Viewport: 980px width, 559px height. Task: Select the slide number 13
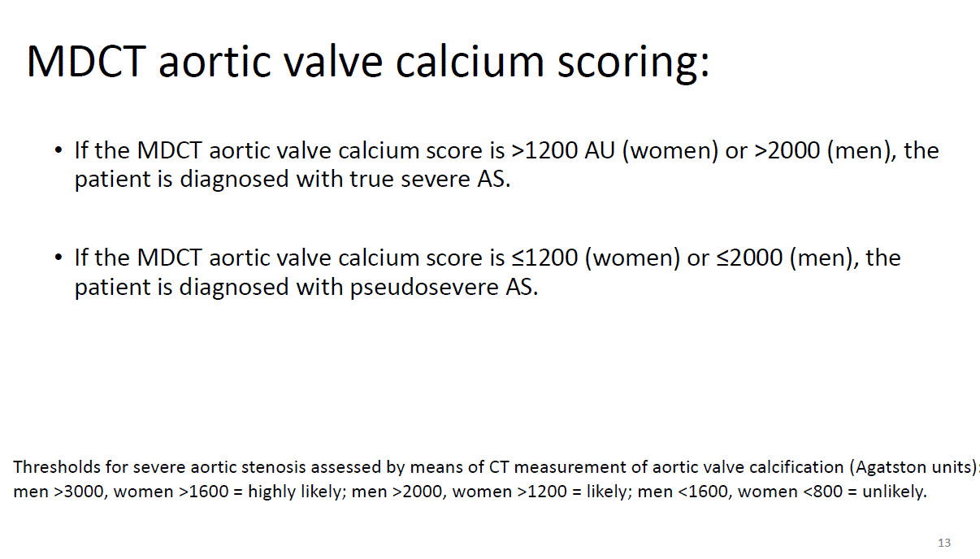pyautogui.click(x=944, y=543)
